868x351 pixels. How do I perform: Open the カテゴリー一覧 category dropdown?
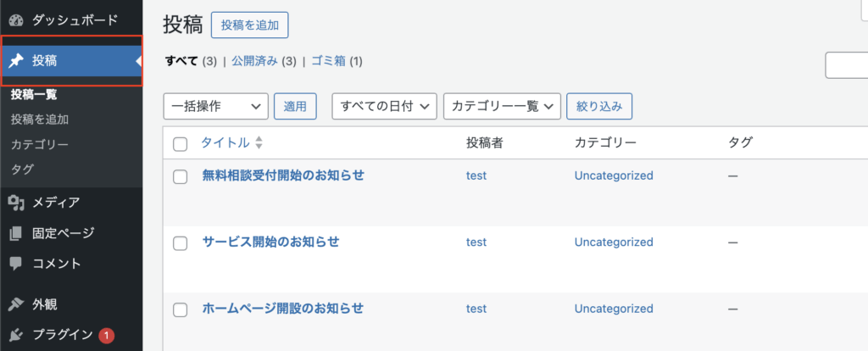coord(502,106)
